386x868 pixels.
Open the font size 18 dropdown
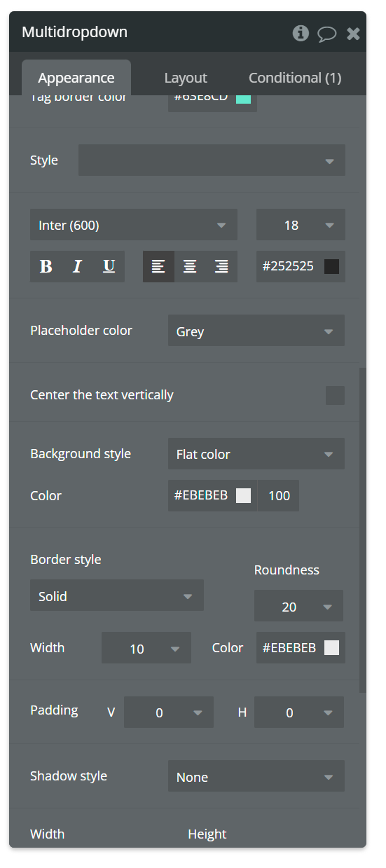pyautogui.click(x=301, y=225)
